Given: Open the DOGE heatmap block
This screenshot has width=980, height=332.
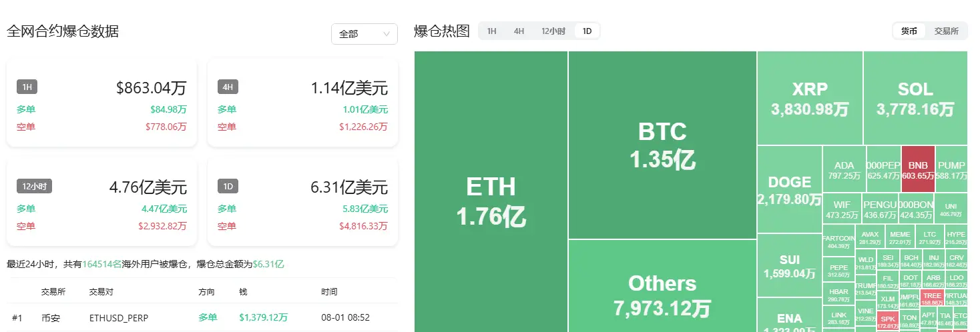Looking at the screenshot, I should (x=789, y=189).
